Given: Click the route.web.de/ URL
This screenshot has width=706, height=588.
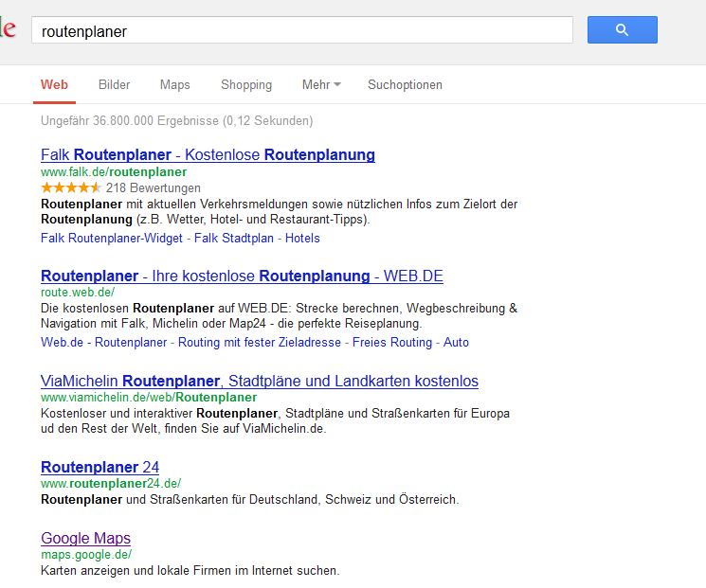Looking at the screenshot, I should coord(78,292).
